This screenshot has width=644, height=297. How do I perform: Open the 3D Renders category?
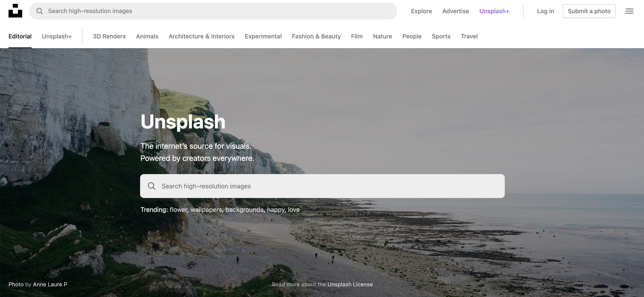tap(109, 36)
